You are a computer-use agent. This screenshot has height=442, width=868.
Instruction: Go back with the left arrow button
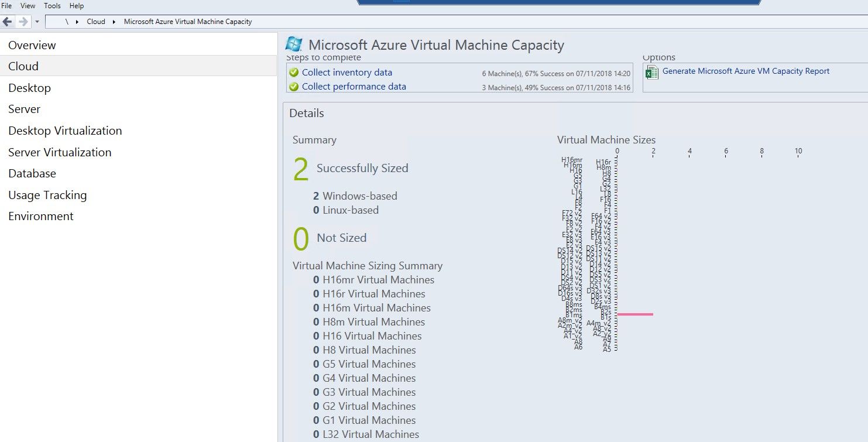click(7, 22)
